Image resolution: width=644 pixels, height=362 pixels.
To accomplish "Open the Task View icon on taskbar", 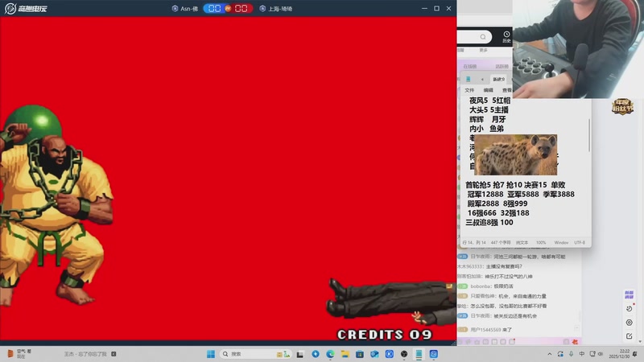I will (x=299, y=354).
